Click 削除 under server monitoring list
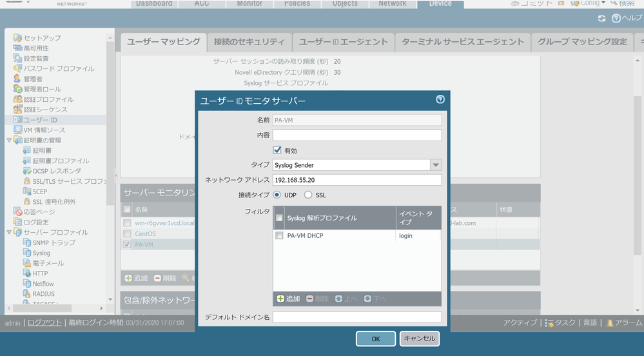This screenshot has width=644, height=356. coord(165,279)
